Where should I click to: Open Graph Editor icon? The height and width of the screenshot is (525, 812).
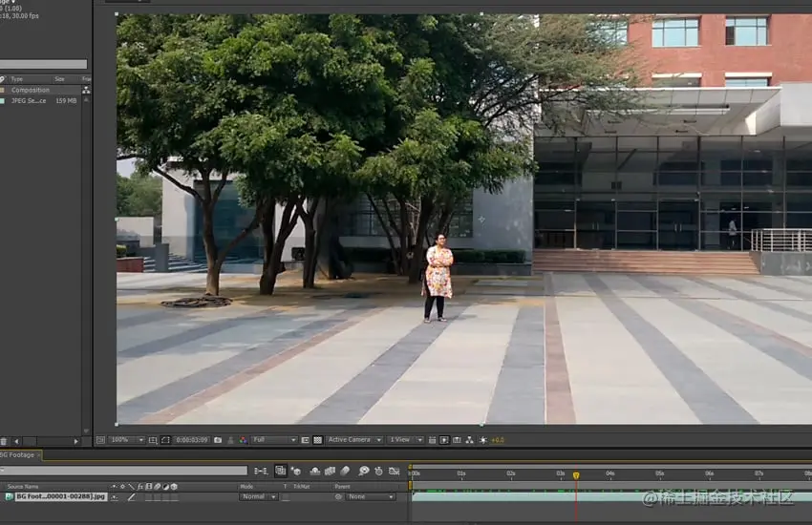(395, 471)
